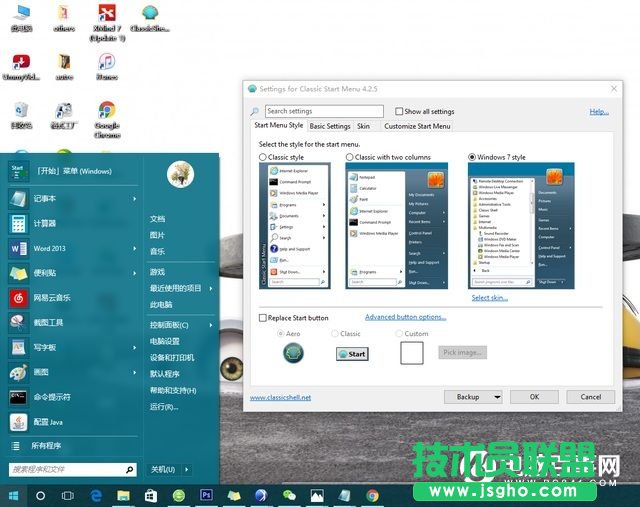640x507 pixels.
Task: Switch to the Customize Start Menu tab
Action: pyautogui.click(x=417, y=126)
